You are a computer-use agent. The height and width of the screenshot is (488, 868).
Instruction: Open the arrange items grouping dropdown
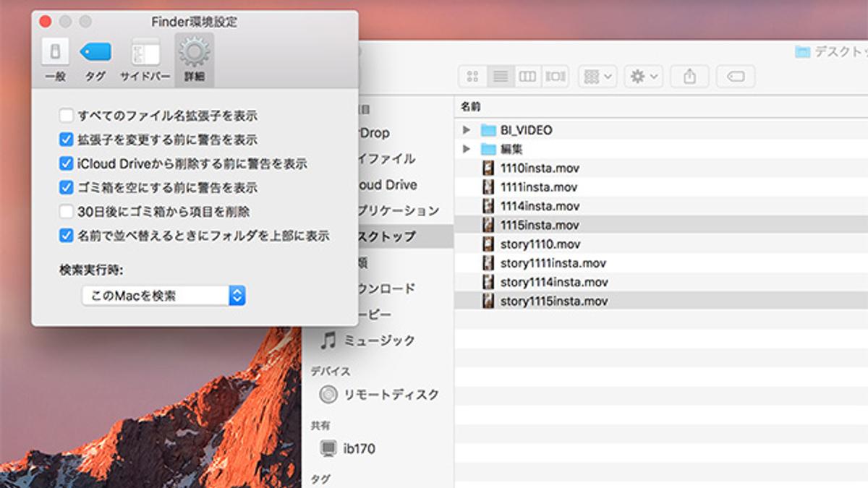(597, 77)
